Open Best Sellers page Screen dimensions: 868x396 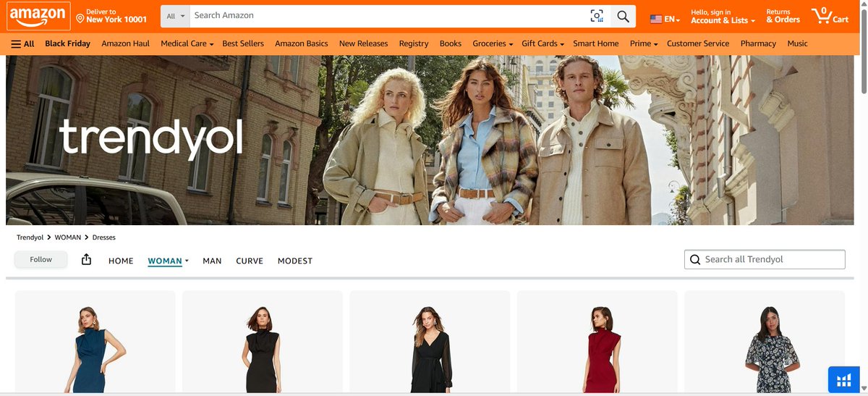tap(243, 43)
